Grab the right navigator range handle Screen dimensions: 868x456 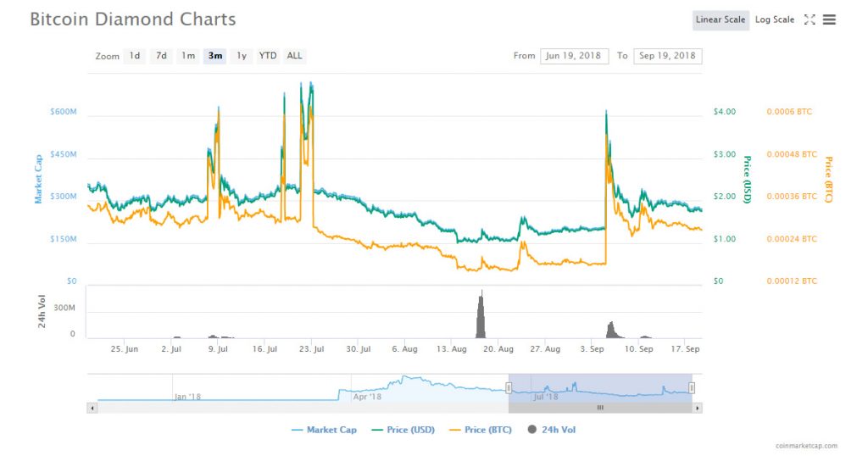pyautogui.click(x=692, y=388)
